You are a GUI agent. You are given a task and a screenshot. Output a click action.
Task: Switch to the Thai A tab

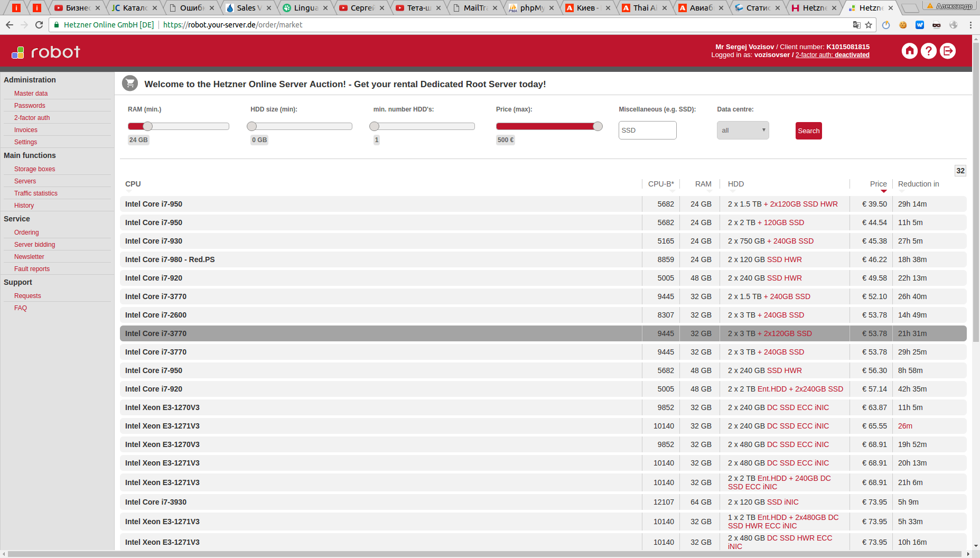tap(644, 8)
